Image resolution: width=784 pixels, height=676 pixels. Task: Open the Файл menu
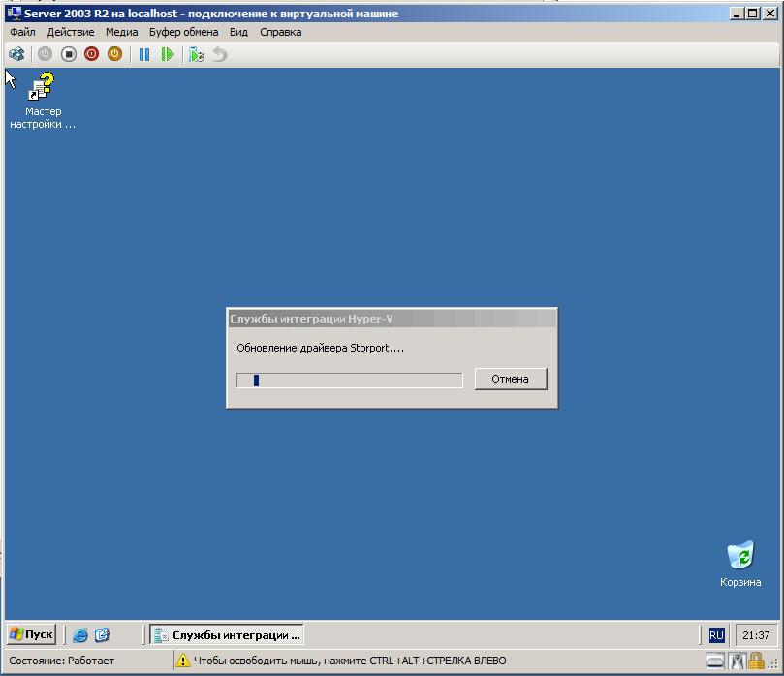click(22, 32)
